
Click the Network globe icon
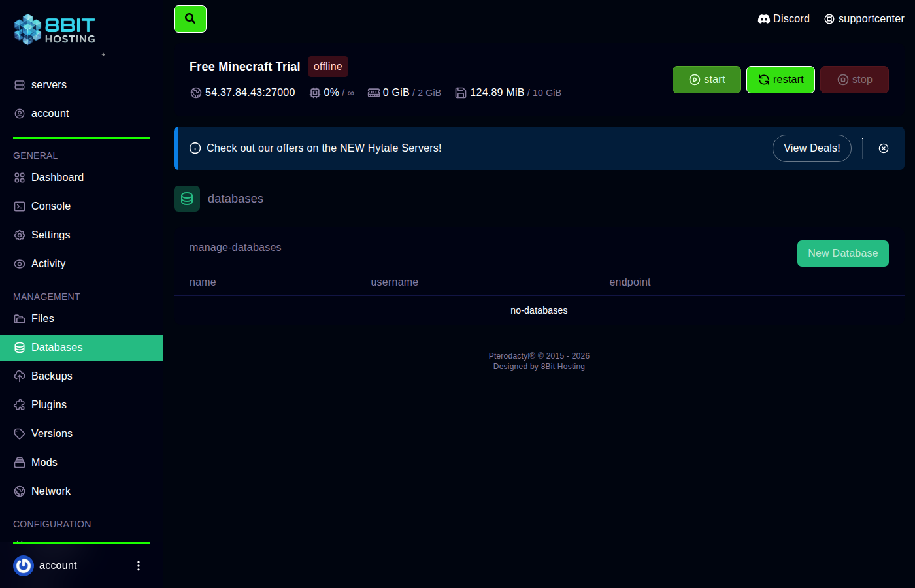20,491
